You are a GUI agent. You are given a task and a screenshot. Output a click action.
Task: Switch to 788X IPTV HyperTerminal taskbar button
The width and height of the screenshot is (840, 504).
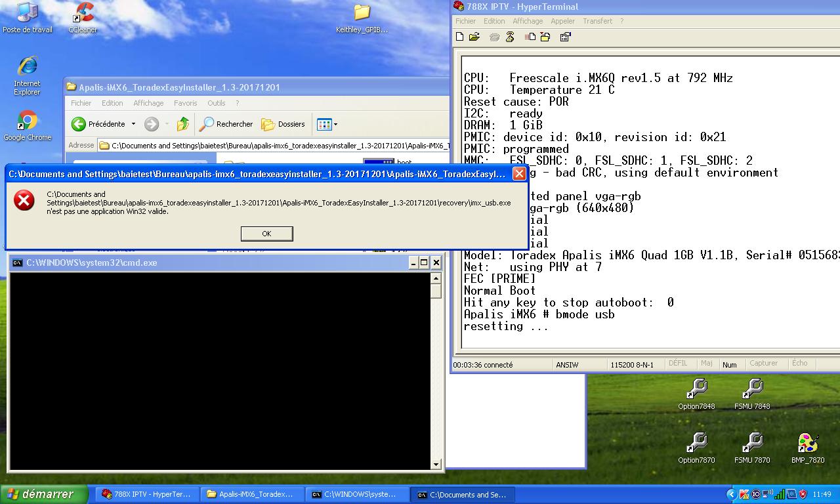[146, 494]
